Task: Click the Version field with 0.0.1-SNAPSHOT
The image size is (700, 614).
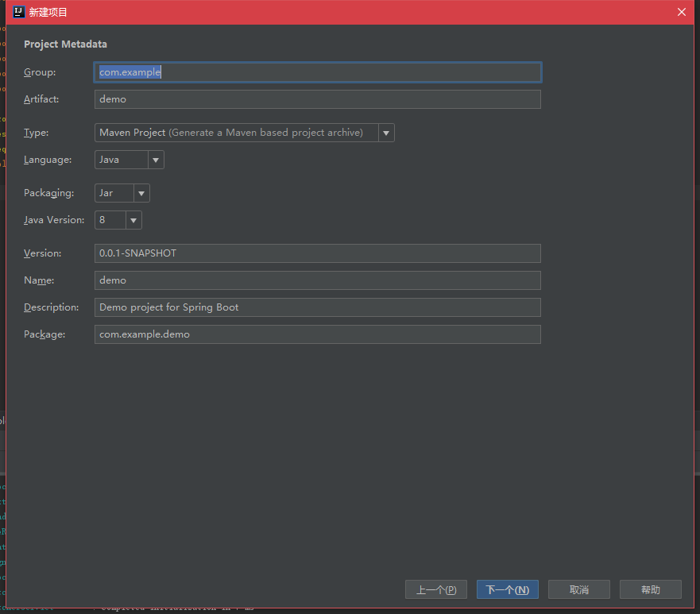Action: pyautogui.click(x=317, y=253)
